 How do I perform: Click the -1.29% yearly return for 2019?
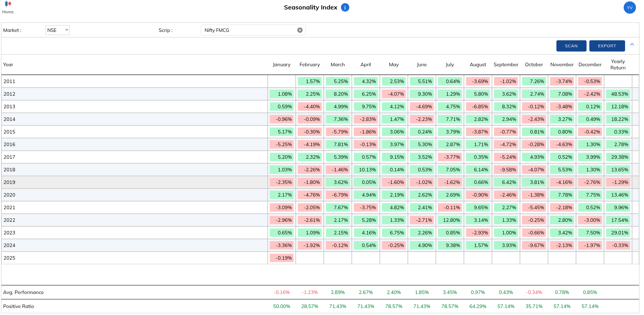tap(618, 182)
